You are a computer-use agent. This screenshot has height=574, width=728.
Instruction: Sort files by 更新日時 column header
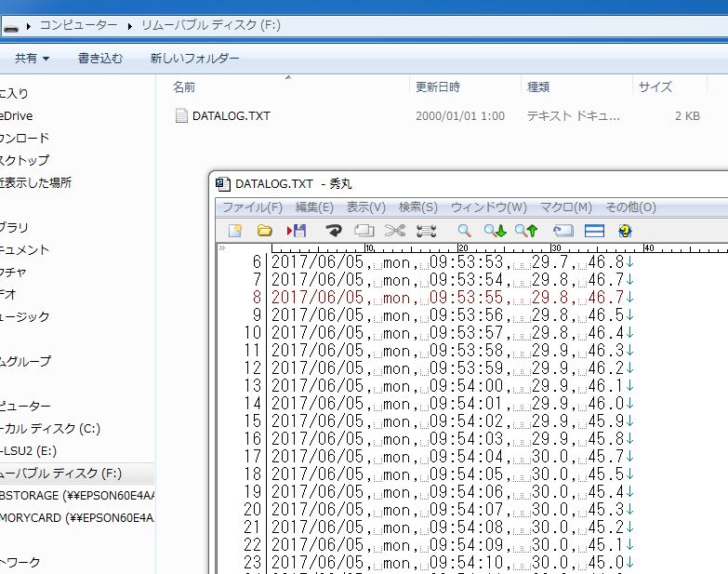pyautogui.click(x=438, y=87)
